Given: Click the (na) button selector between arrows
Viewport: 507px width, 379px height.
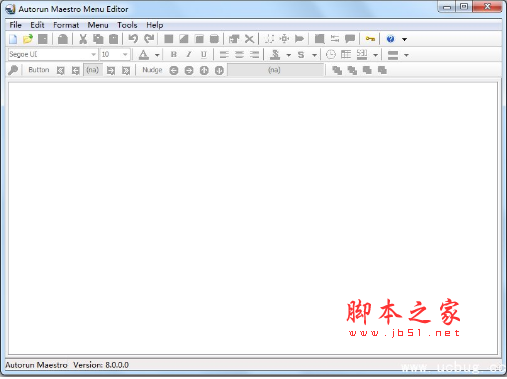Looking at the screenshot, I should [93, 70].
